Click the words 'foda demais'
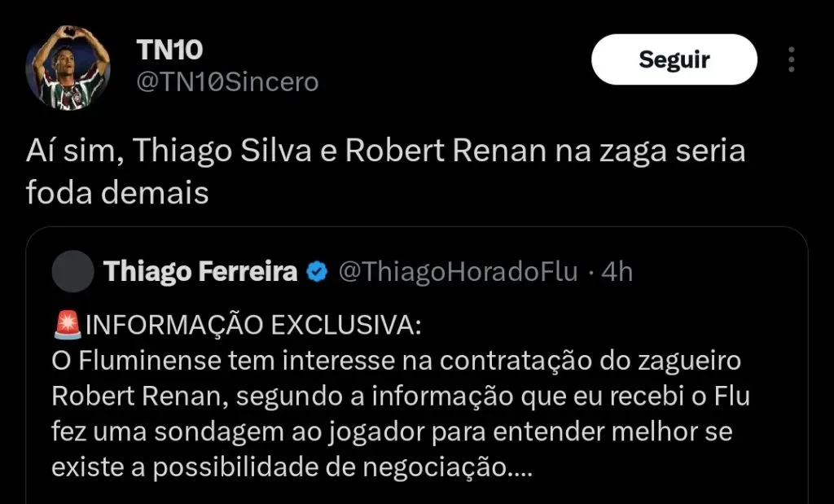834x504 pixels. 117,194
